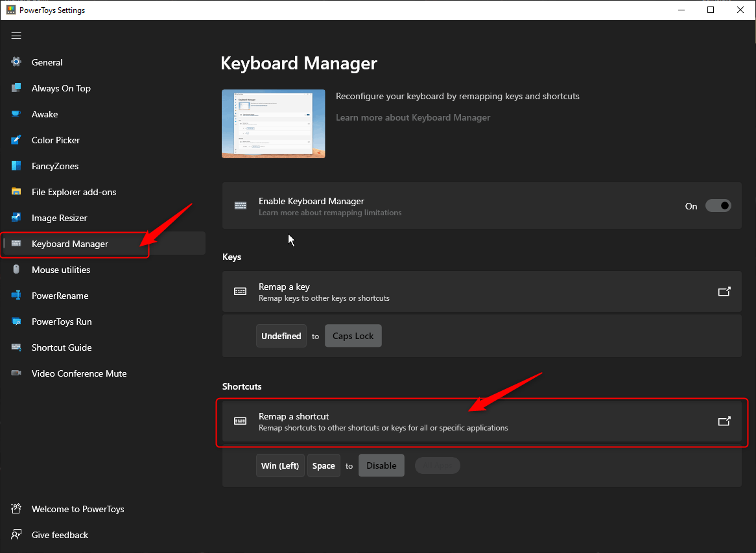This screenshot has height=553, width=756.
Task: Click the Shortcuts section heading
Action: pyautogui.click(x=242, y=386)
